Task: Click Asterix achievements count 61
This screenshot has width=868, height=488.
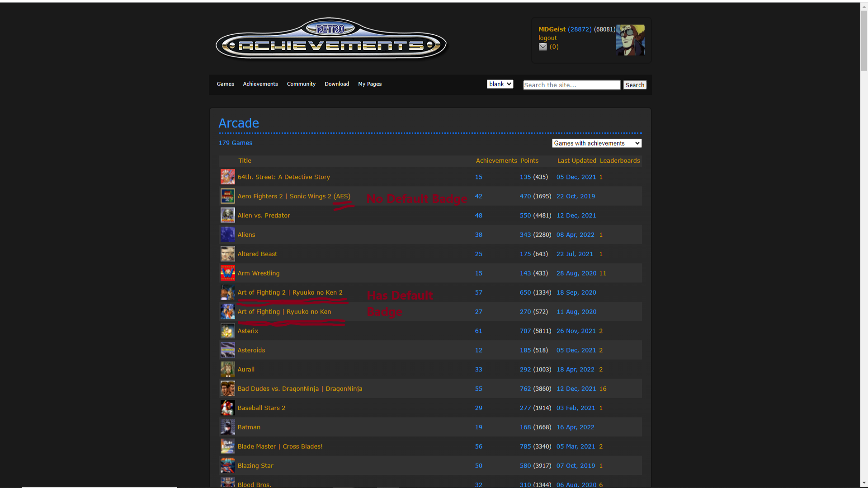Action: coord(478,331)
